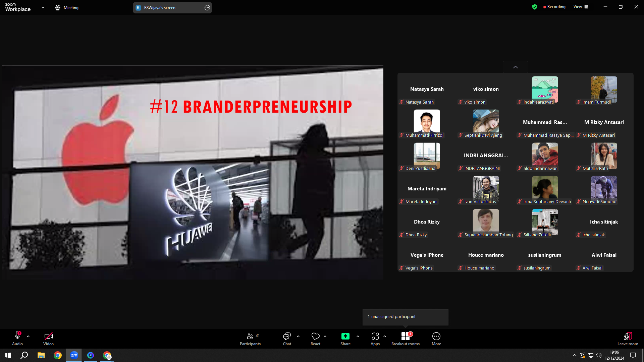Click the green Share screen button

pyautogui.click(x=345, y=339)
